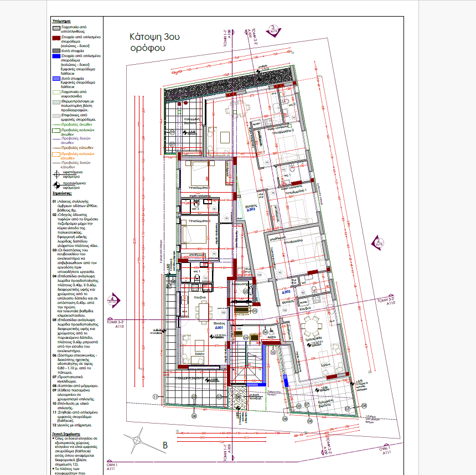Click the Δ302 apartment label
Screen dimensions: 476x475
tap(286, 291)
